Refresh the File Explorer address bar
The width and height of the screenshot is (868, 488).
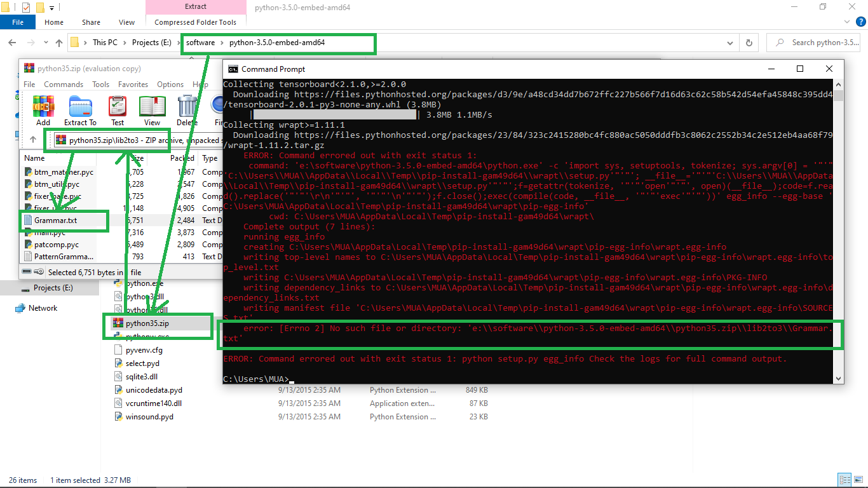[x=749, y=43]
